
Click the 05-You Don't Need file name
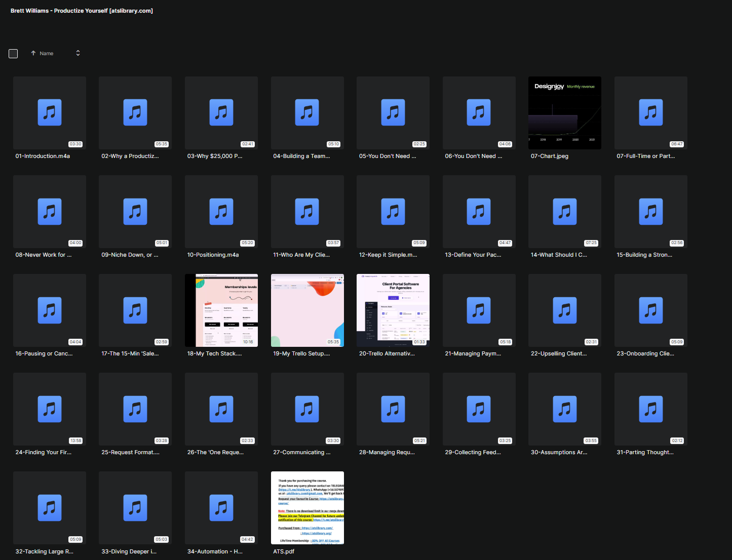click(388, 156)
